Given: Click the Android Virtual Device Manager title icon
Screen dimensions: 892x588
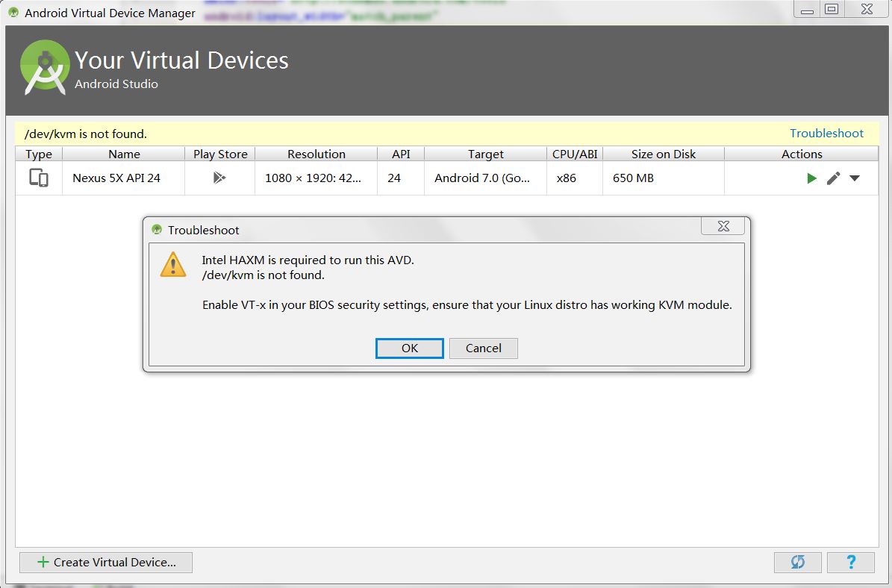Looking at the screenshot, I should [x=13, y=12].
